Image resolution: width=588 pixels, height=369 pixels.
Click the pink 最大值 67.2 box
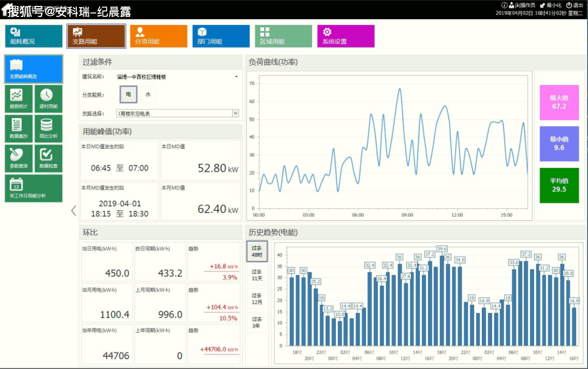(x=559, y=102)
